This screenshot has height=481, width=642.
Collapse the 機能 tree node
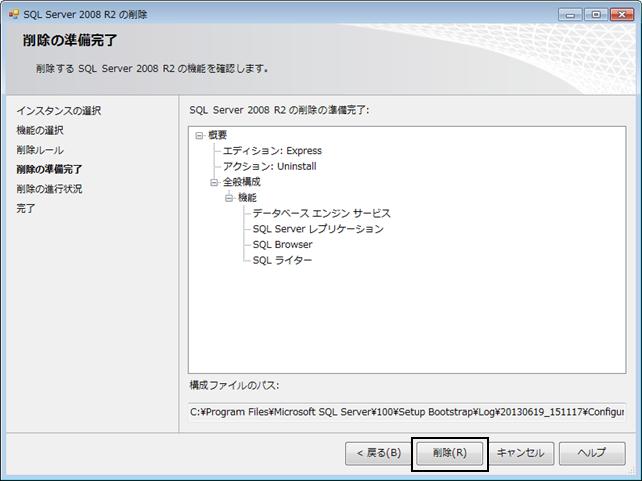click(229, 198)
